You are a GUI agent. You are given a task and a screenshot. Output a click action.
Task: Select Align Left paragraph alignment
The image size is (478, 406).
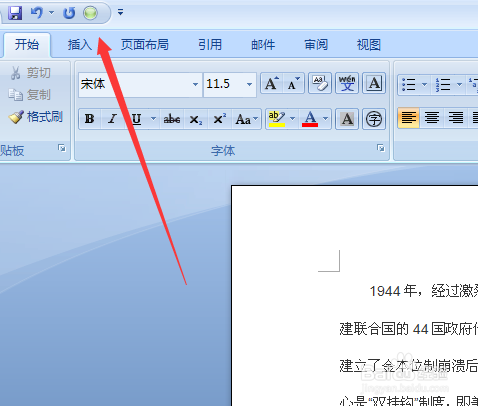[x=409, y=118]
